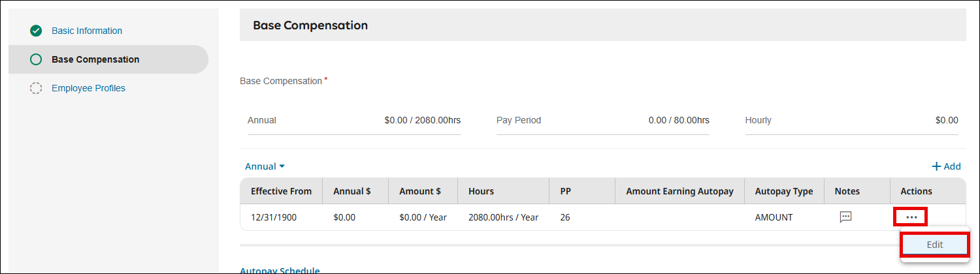Click the Annual $0.00 / 2080.00hrs field
The height and width of the screenshot is (274, 980).
tap(354, 121)
